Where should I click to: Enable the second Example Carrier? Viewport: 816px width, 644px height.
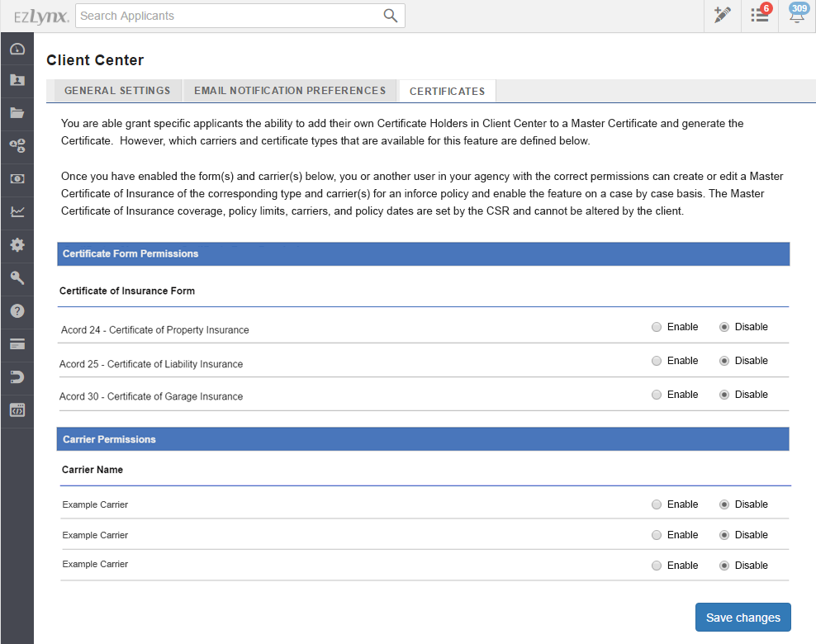[657, 535]
